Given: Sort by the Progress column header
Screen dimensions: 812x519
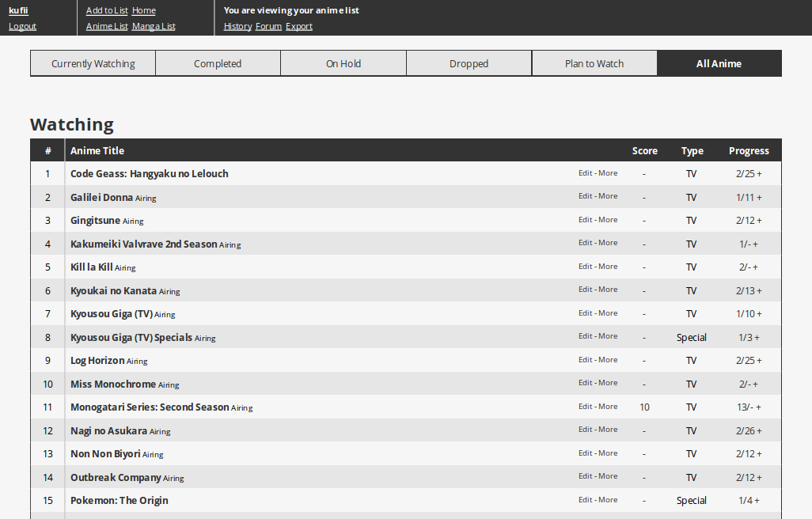Looking at the screenshot, I should [x=749, y=150].
